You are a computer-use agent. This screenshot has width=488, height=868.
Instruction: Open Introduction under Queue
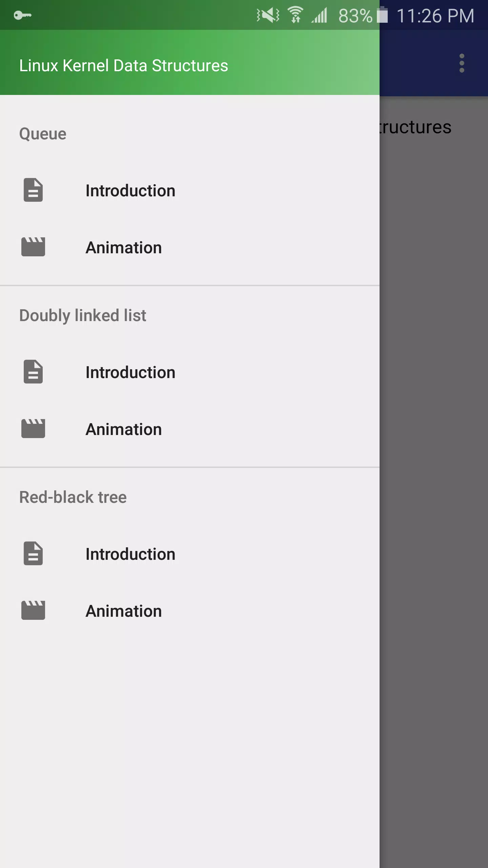click(x=190, y=191)
